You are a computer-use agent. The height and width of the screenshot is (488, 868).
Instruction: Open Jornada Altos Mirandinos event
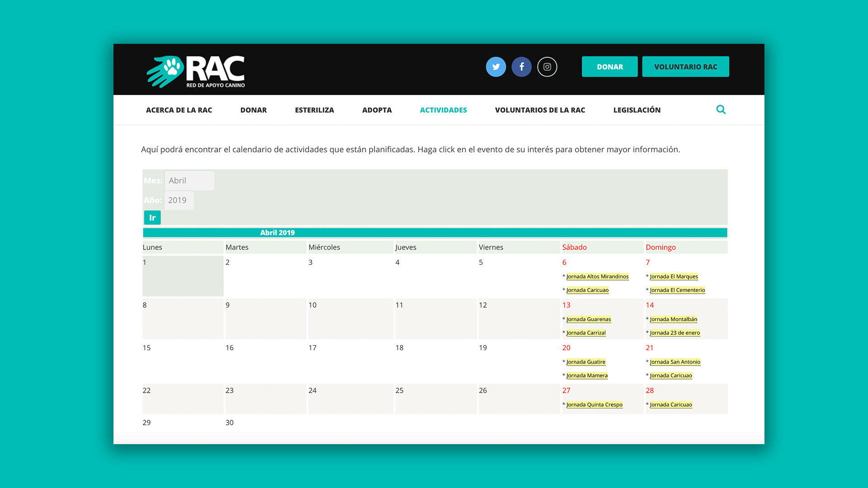pyautogui.click(x=597, y=277)
